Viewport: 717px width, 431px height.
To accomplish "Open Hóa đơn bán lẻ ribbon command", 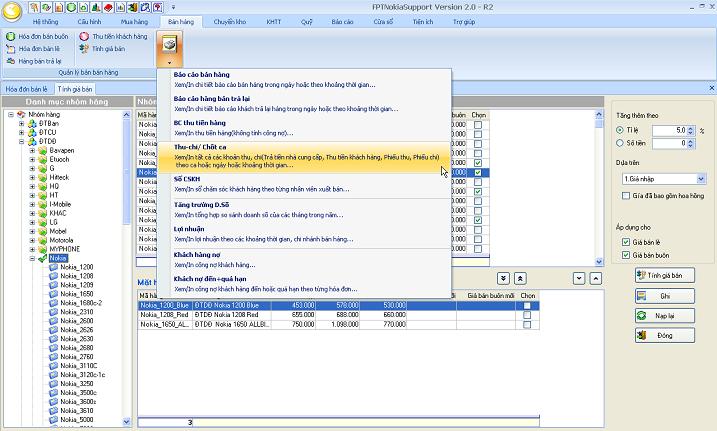I will coord(33,48).
